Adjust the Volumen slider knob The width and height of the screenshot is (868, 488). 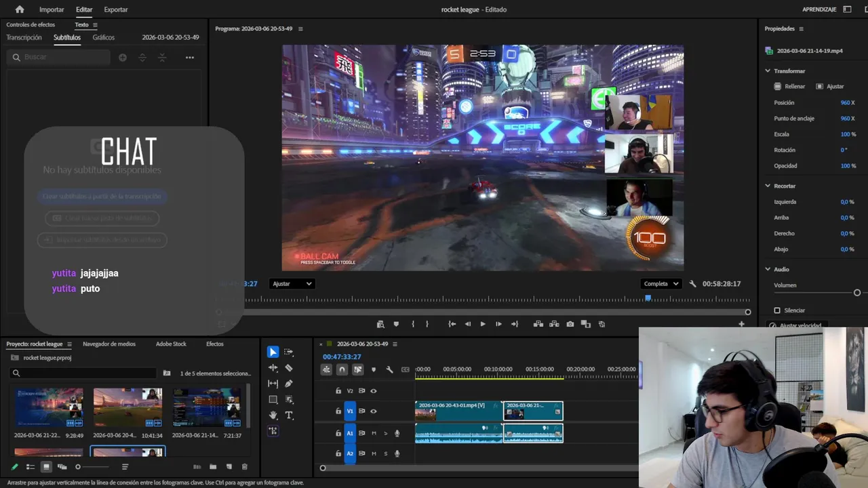click(857, 293)
